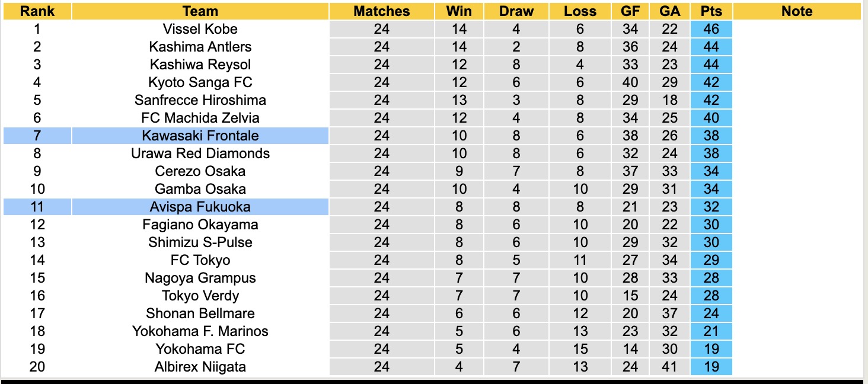
Task: Click the highlighted Avispa Fukuoka team name
Action: (200, 207)
